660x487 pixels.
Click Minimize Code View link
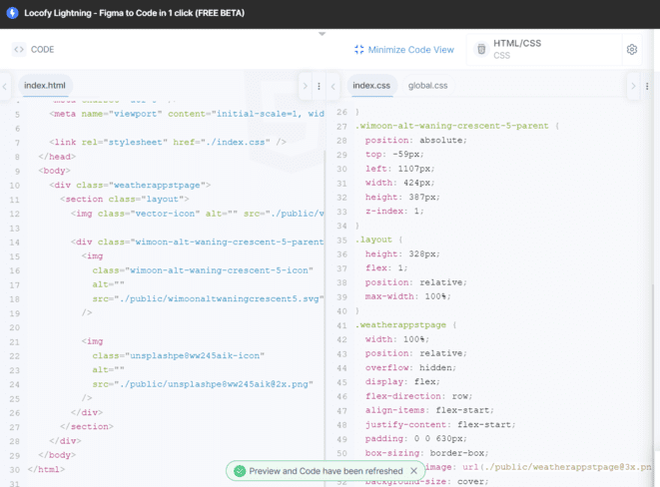411,50
